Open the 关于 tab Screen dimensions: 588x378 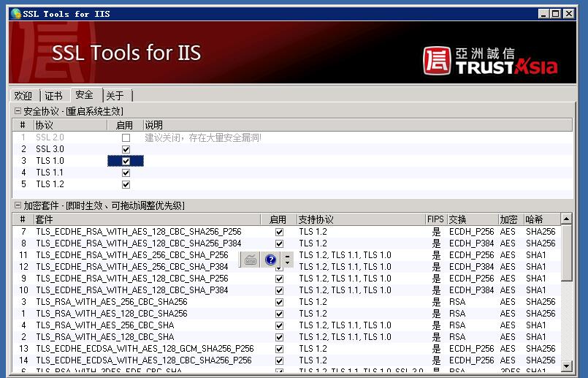tap(115, 96)
